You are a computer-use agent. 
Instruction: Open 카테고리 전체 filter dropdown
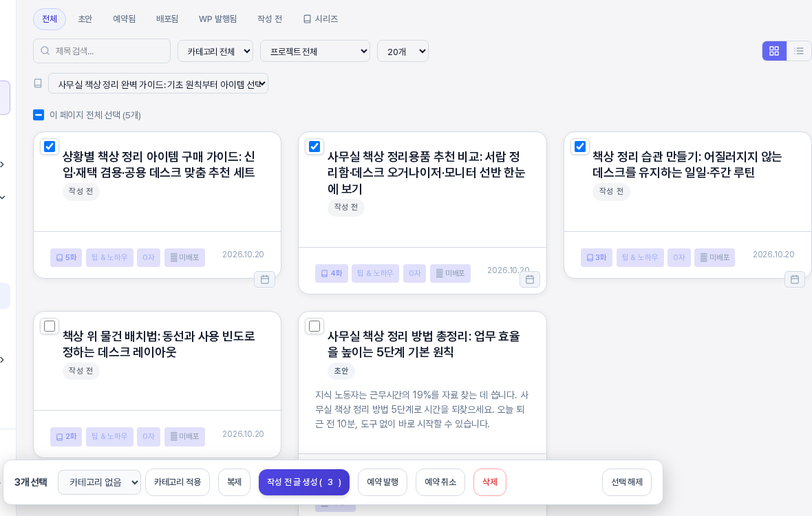215,51
